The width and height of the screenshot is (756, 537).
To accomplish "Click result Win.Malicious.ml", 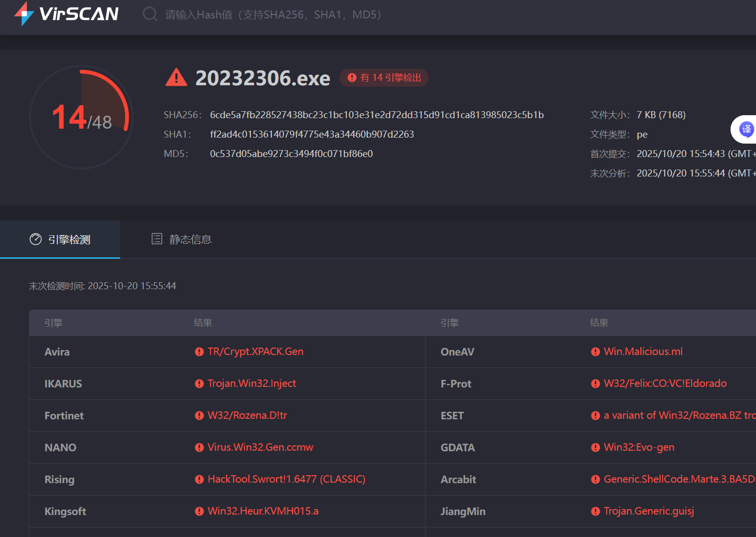I will point(643,352).
